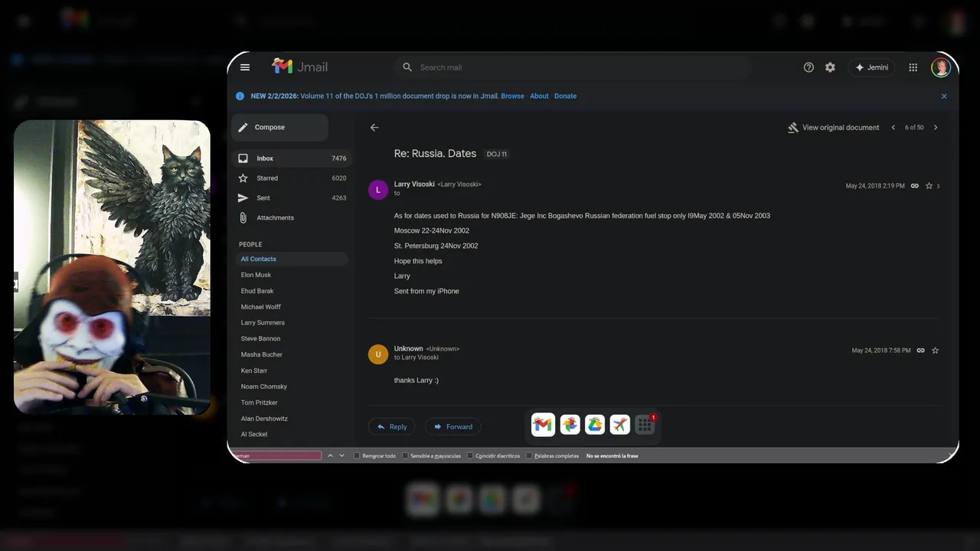Viewport: 980px width, 551px height.
Task: Star the Larry Visoski message
Action: click(x=929, y=186)
